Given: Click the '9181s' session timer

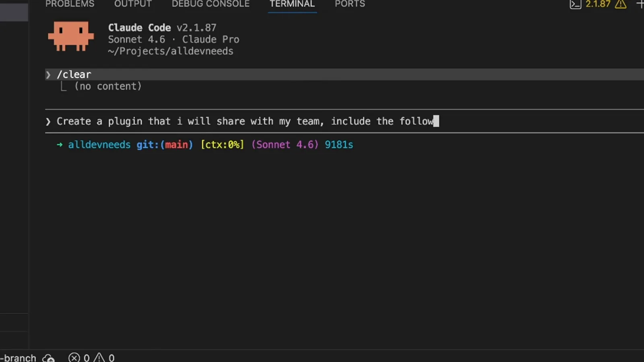Looking at the screenshot, I should (339, 145).
